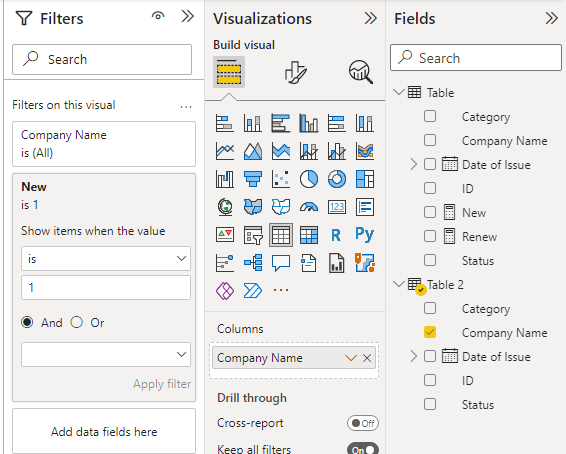Select the R script visual
This screenshot has width=566, height=454.
[336, 235]
